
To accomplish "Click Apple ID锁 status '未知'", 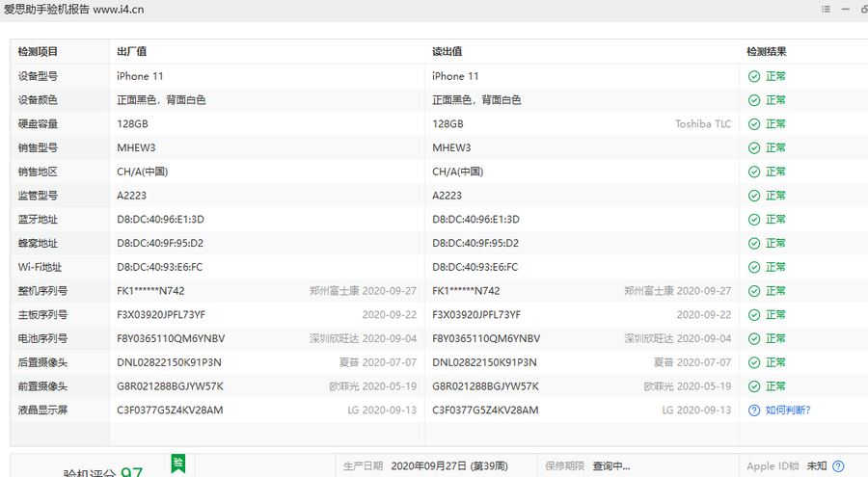I will click(x=817, y=466).
